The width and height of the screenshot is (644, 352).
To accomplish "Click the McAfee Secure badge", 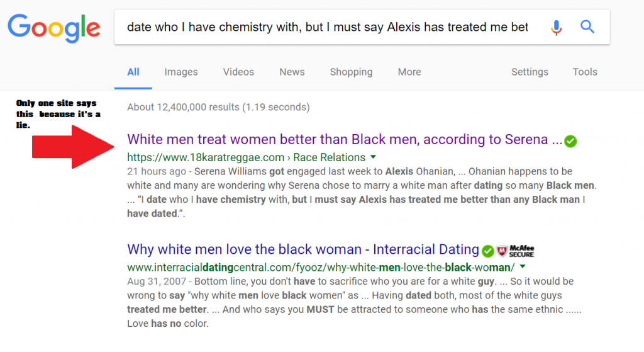I will [516, 251].
